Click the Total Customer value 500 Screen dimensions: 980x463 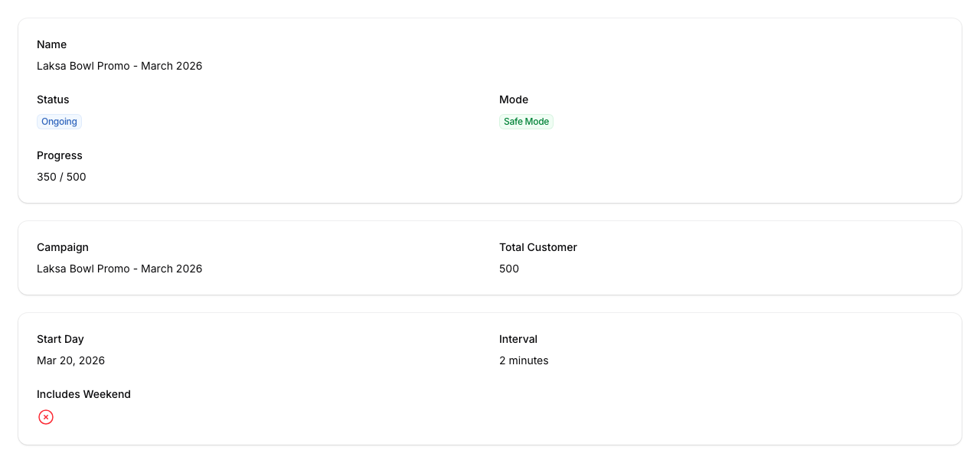pos(508,269)
